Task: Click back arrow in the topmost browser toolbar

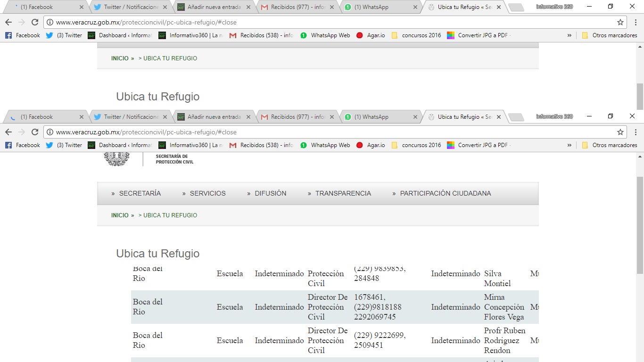Action: coord(8,22)
